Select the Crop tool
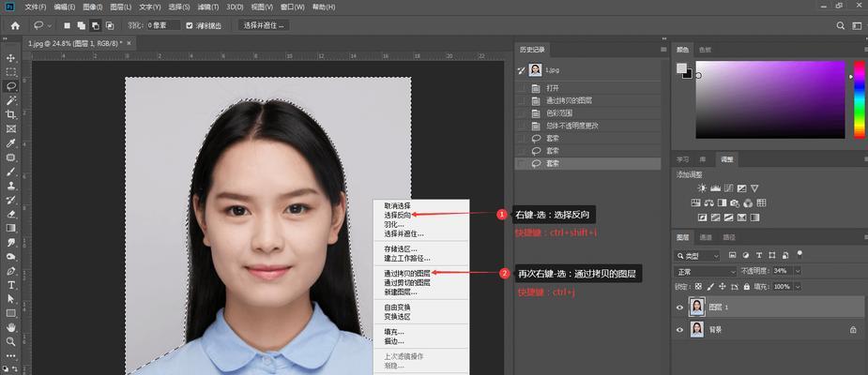This screenshot has height=375, width=868. click(10, 114)
